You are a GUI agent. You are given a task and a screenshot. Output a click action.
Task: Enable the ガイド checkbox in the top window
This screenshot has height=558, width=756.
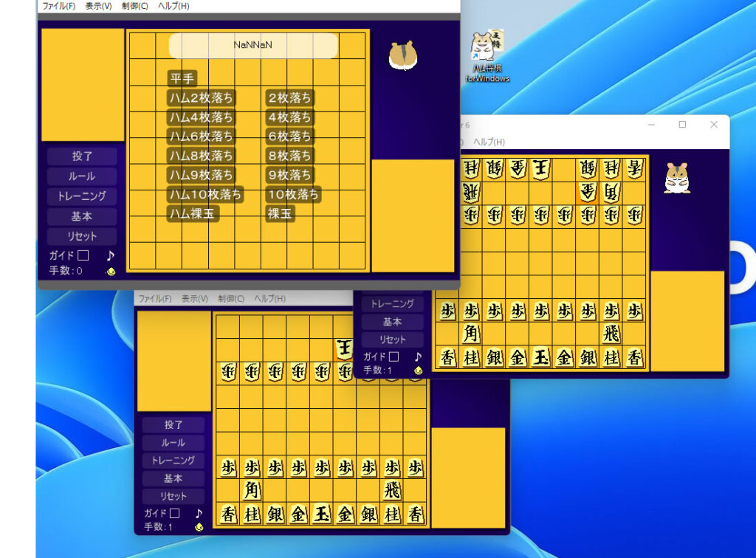point(83,255)
